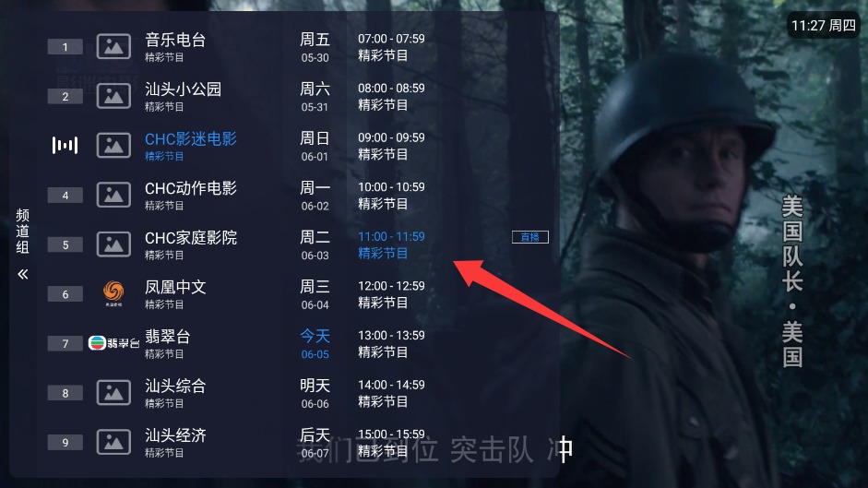Click the CHC家庭影院 placeholder icon
This screenshot has width=868, height=488.
[113, 244]
